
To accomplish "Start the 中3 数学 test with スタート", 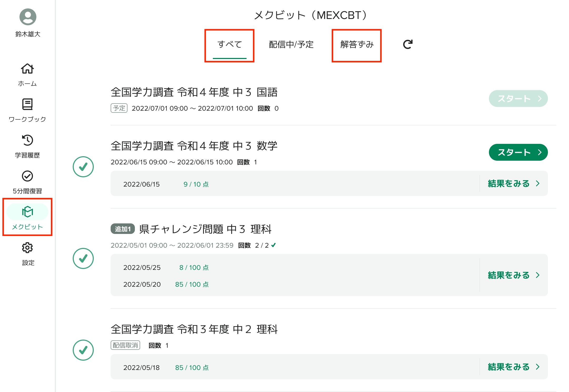I will 518,152.
